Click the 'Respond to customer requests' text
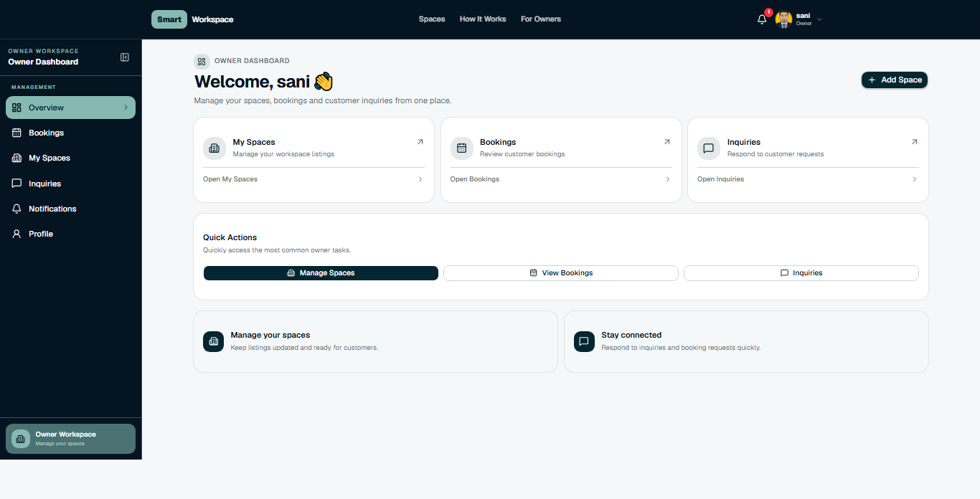Screen dimensions: 980x499 click(776, 154)
